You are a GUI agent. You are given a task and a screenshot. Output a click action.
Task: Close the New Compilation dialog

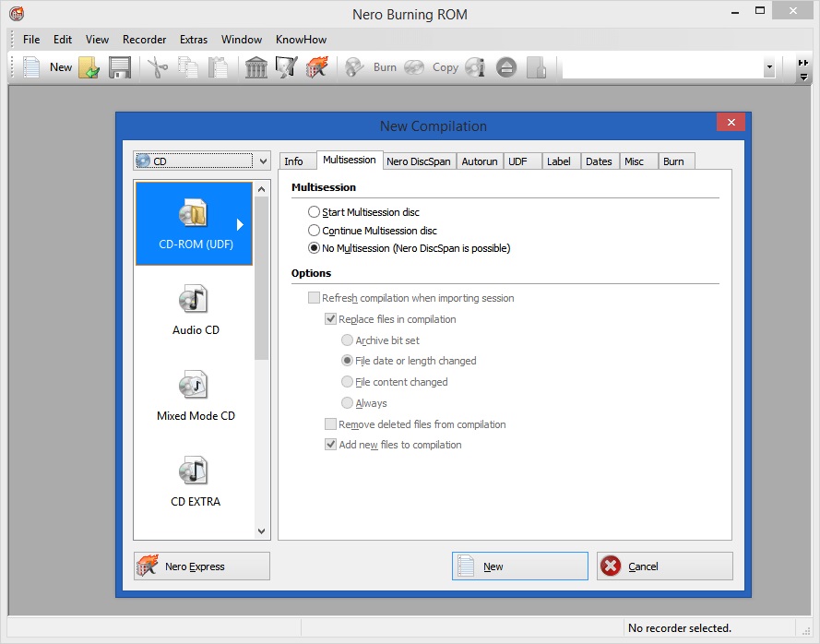click(731, 123)
